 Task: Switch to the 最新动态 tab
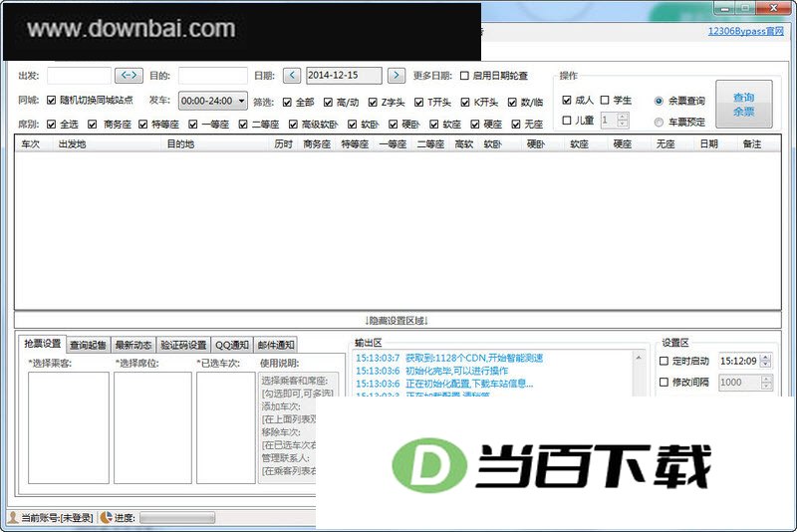pos(133,345)
